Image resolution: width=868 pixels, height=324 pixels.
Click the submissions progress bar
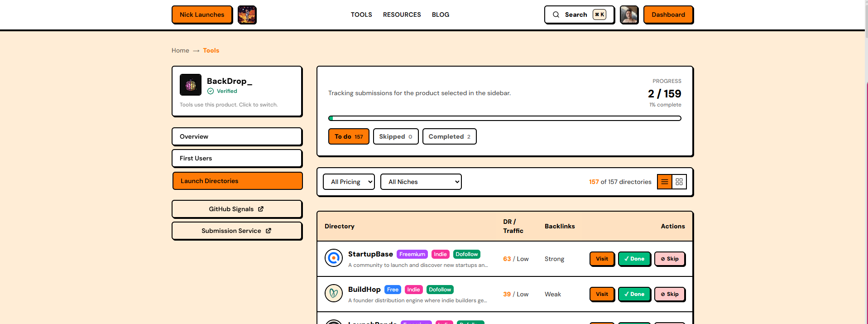coord(505,118)
